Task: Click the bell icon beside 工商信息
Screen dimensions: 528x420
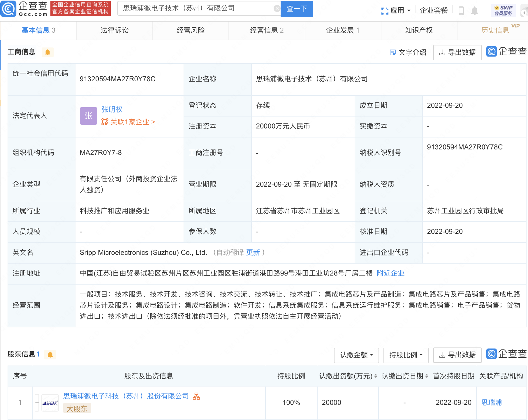Action: (x=47, y=52)
